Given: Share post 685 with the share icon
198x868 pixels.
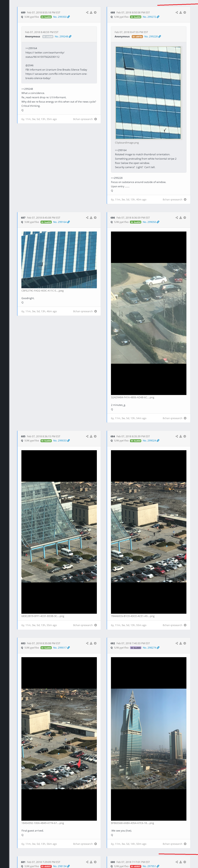Looking at the screenshot, I should pos(87,436).
